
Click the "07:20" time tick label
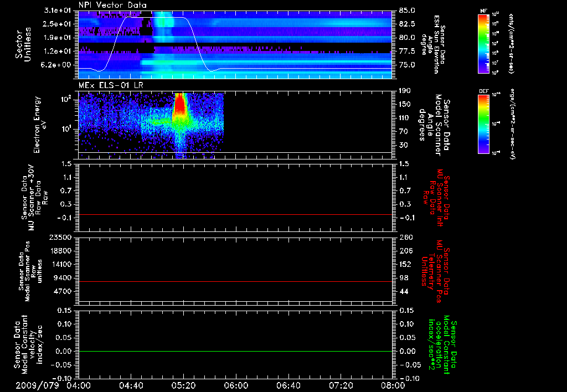(341, 385)
